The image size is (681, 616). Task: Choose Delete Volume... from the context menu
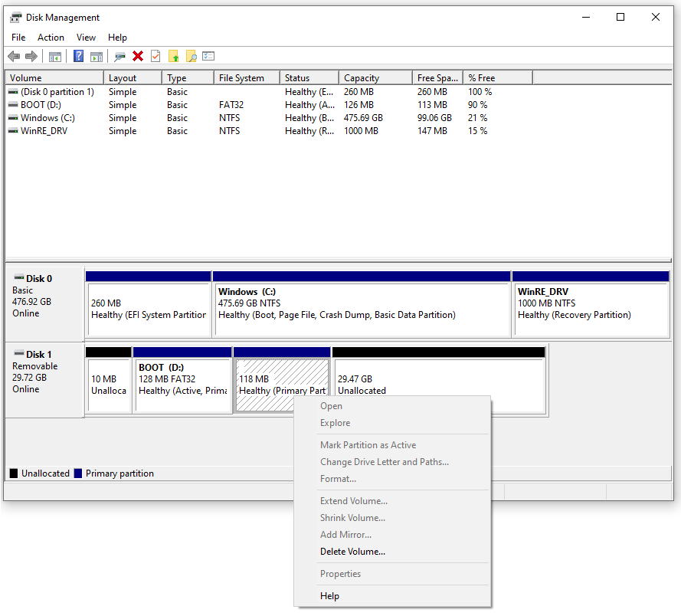pos(392,552)
